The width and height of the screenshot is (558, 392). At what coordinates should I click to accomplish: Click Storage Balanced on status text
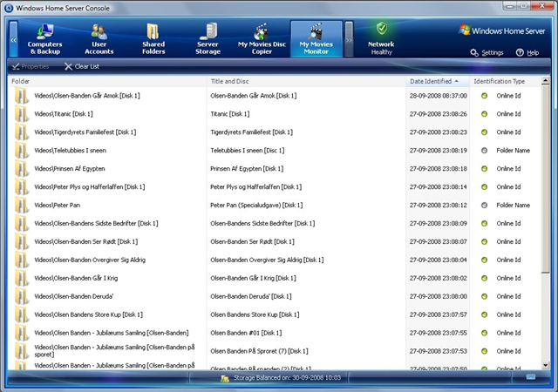[x=287, y=378]
